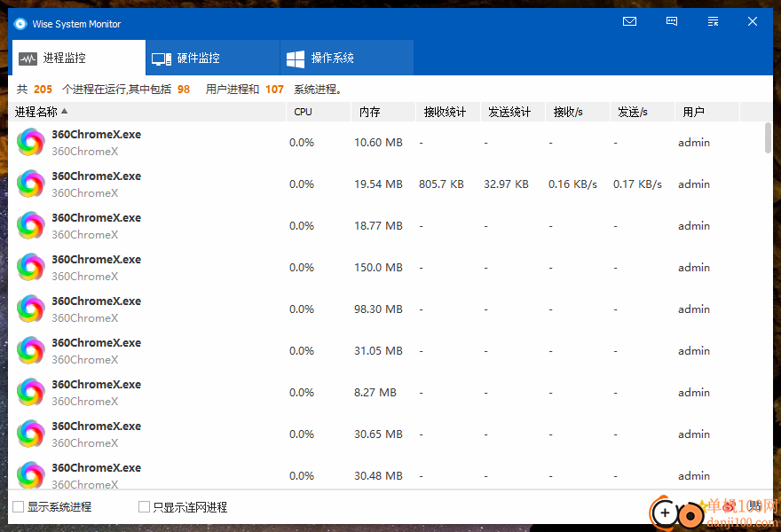Click CPU 0.0% in 31.05 MB row
The image size is (781, 532).
coord(302,351)
